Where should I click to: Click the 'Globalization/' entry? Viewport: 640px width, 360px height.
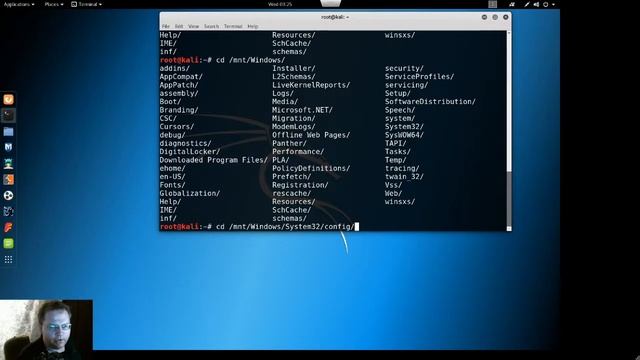(189, 193)
